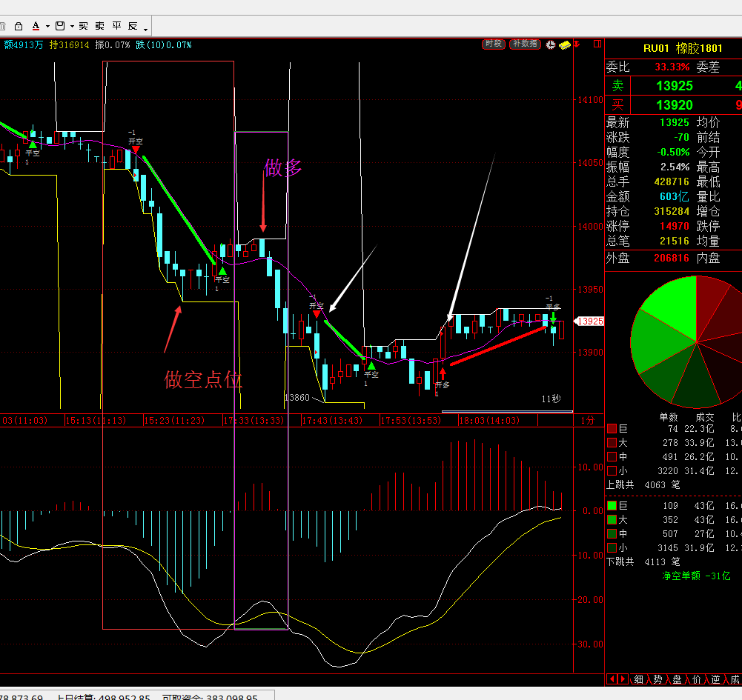The image size is (742, 700).
Task: Click the font color A icon
Action: coord(36,26)
